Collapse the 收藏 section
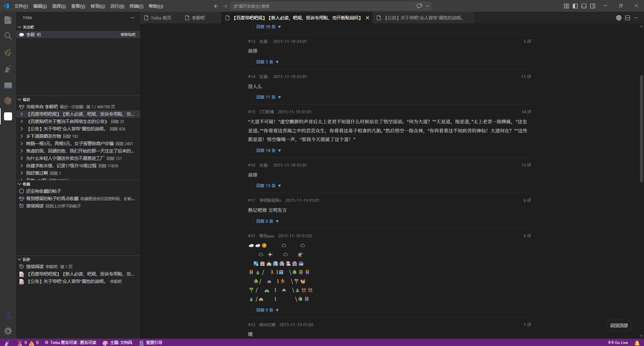The height and width of the screenshot is (346, 644). pyautogui.click(x=19, y=184)
